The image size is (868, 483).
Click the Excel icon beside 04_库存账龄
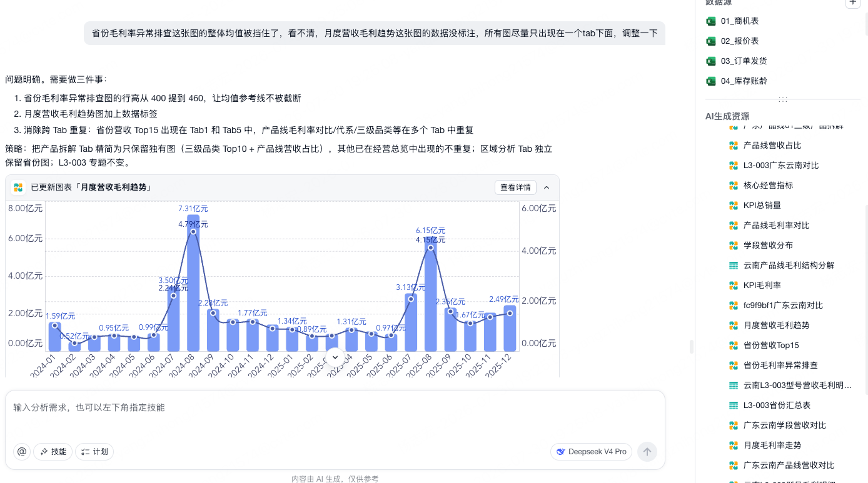click(x=711, y=81)
